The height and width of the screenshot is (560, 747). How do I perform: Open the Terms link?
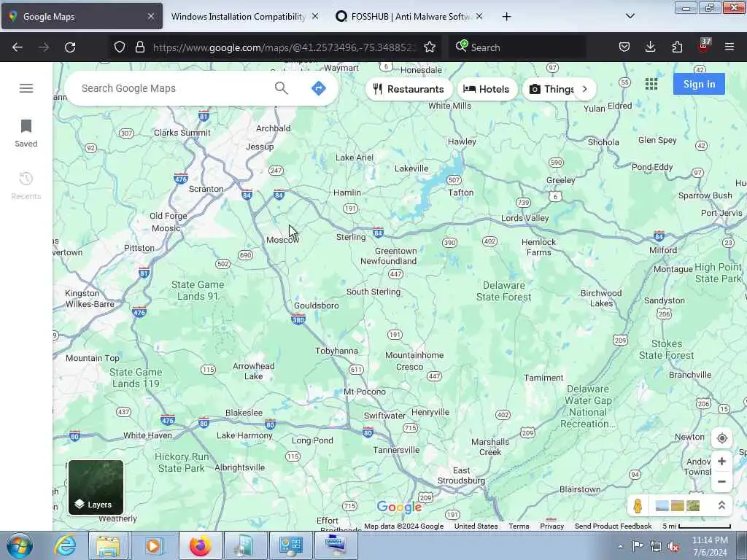pos(519,526)
